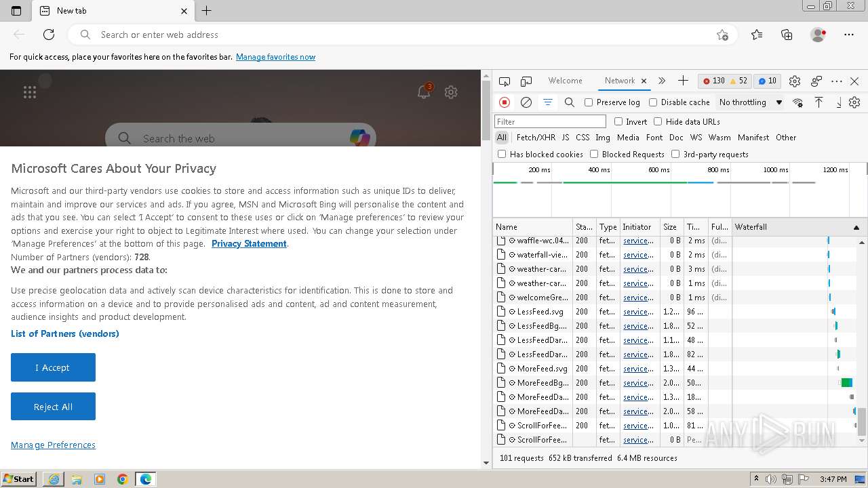The image size is (868, 488).
Task: Check Has blocked cookies
Action: 502,154
